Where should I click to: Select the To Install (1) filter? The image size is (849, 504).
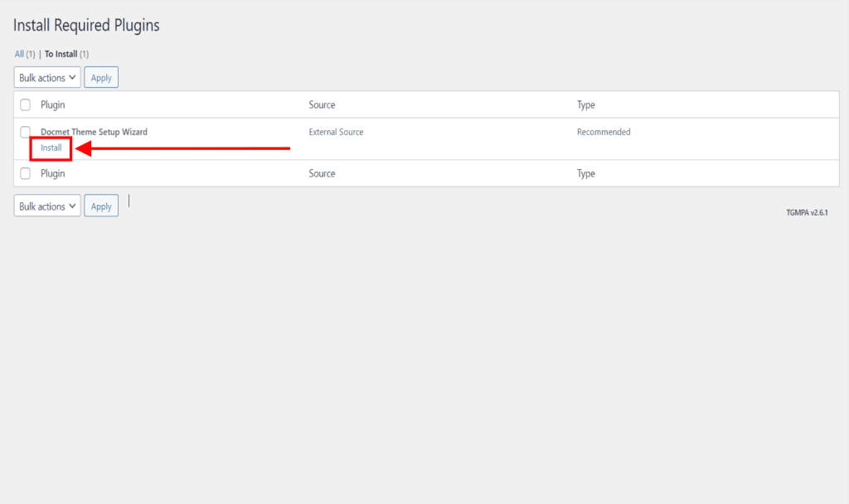coord(66,54)
